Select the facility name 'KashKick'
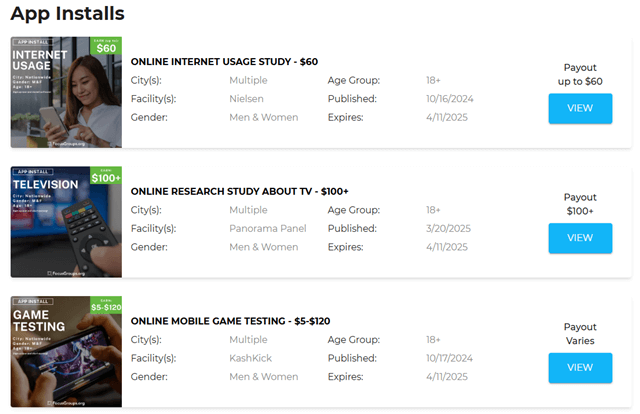 250,358
